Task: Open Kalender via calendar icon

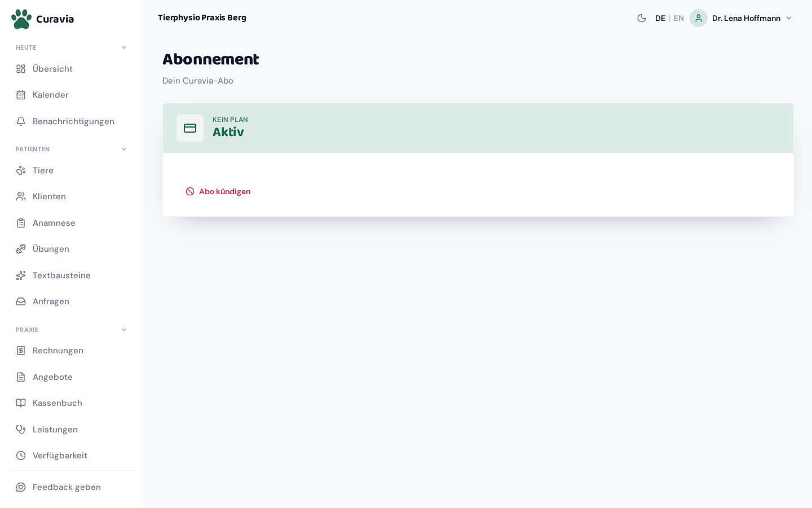Action: tap(21, 95)
